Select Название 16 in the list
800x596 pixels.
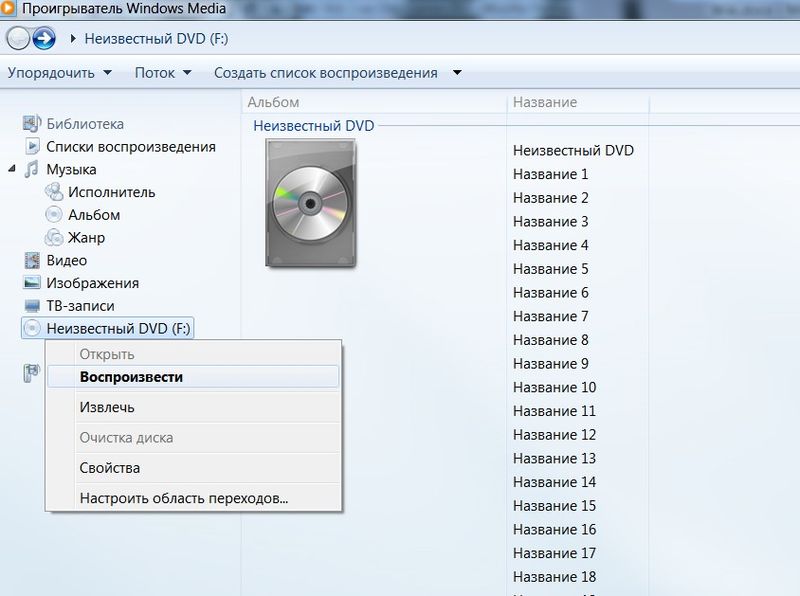(555, 529)
